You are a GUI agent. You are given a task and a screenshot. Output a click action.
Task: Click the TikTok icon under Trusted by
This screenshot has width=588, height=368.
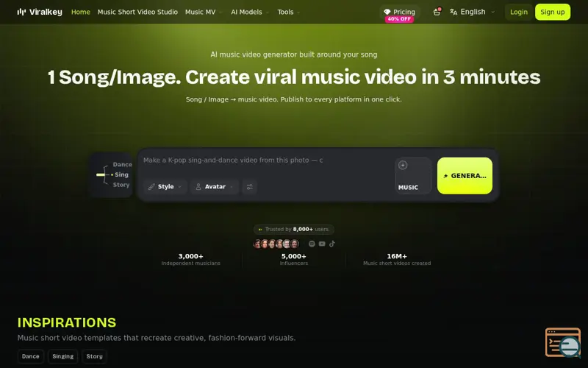pyautogui.click(x=332, y=244)
